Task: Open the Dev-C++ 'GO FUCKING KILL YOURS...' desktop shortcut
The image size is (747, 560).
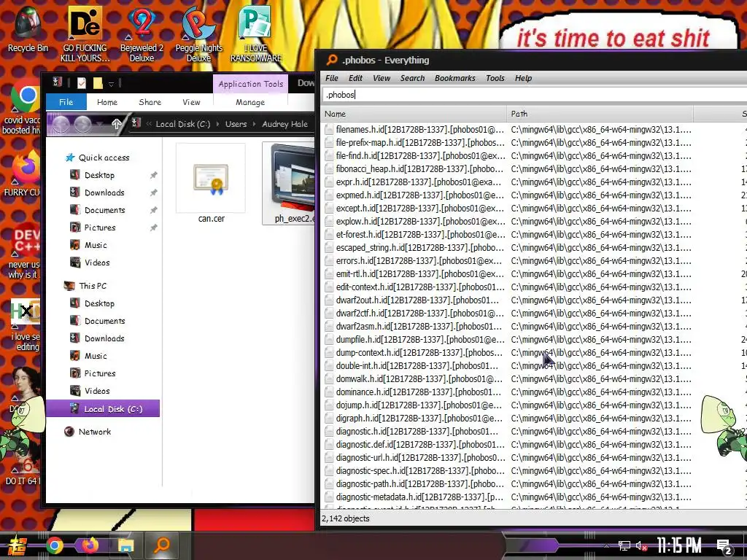Action: click(x=85, y=34)
